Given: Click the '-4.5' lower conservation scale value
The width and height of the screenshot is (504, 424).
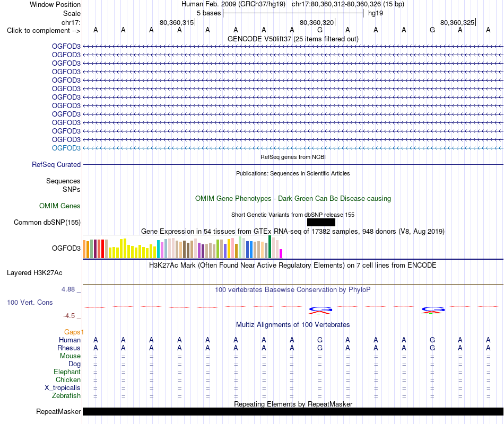Looking at the screenshot, I should (69, 316).
